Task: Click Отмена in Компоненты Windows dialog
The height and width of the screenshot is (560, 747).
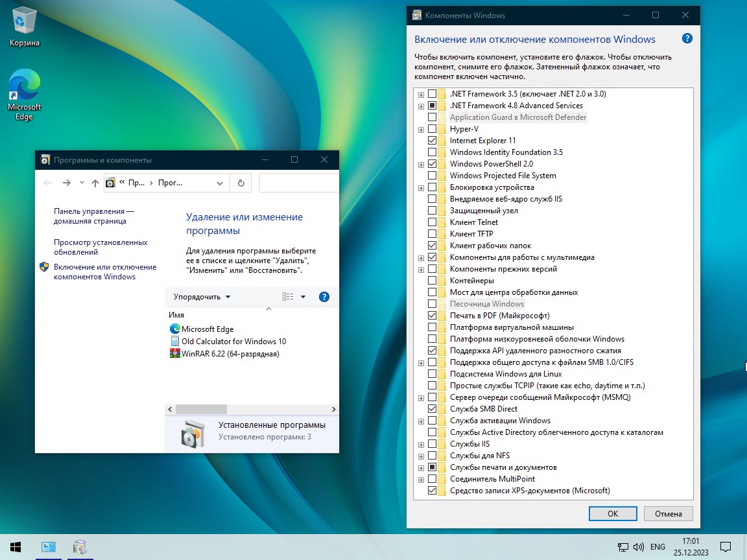Action: coord(668,513)
